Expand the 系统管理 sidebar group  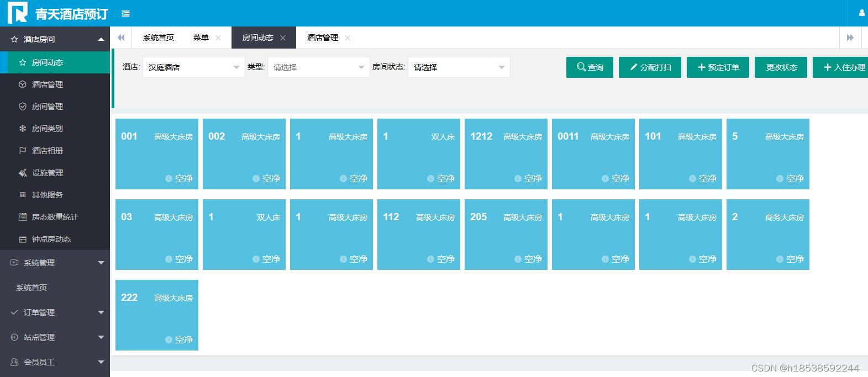click(55, 263)
